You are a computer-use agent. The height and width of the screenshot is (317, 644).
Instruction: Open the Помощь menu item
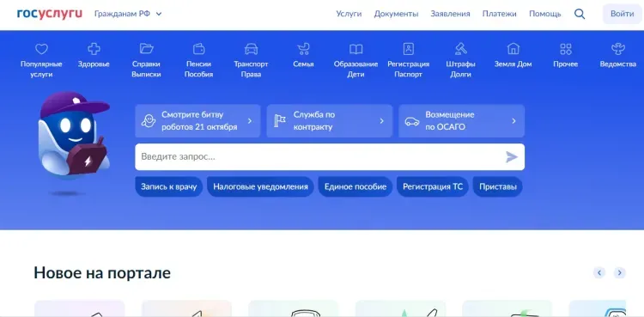[545, 14]
